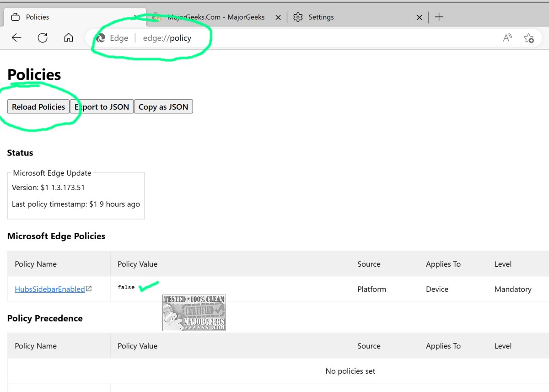Click Applies To header in Edge Policies table
The width and height of the screenshot is (549, 392).
[443, 264]
